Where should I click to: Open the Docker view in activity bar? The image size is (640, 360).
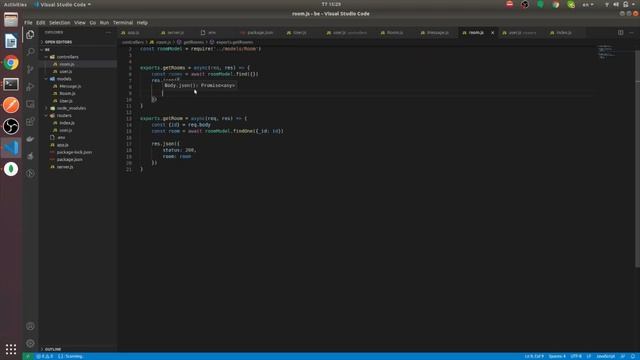[30, 139]
